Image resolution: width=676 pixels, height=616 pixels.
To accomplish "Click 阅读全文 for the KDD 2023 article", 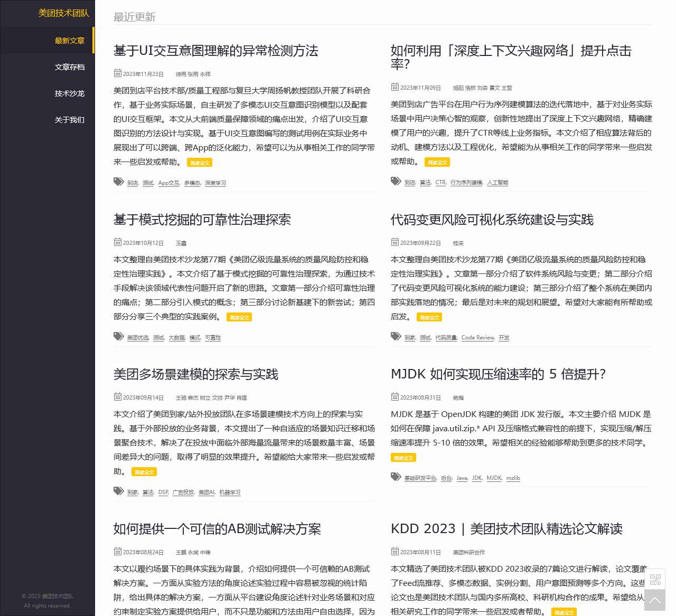I will pyautogui.click(x=564, y=612).
